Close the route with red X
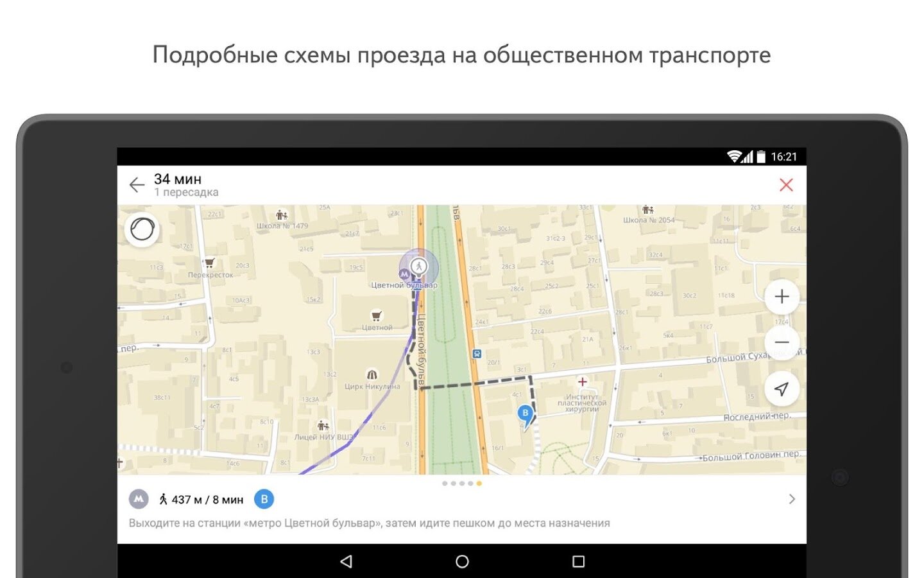This screenshot has height=578, width=924. coord(786,185)
